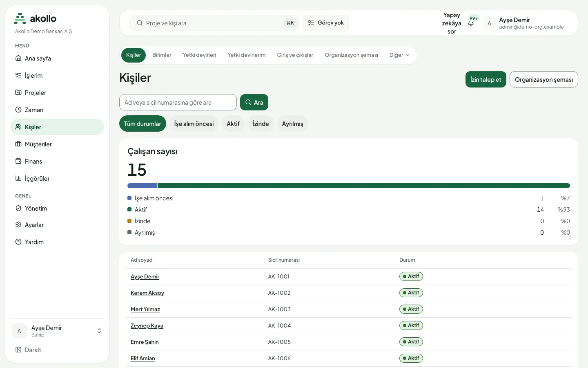
Task: Open the Organizasyon şeması tab
Action: (x=351, y=55)
